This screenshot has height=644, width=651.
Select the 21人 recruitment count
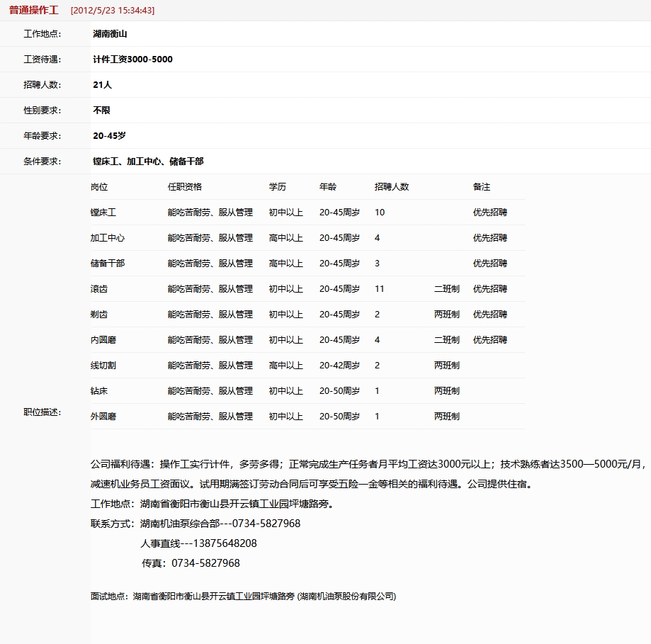pos(102,85)
